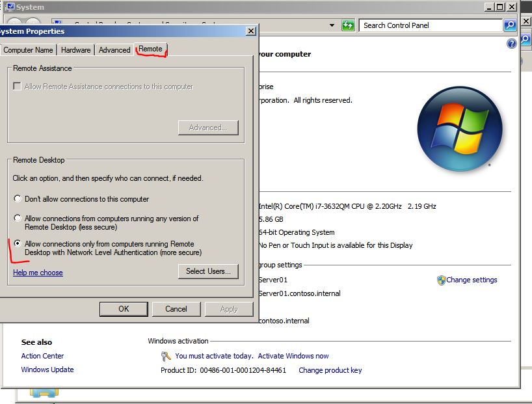Screen dimensions: 532x404
Task: Select Allow connections from any version (less secure)
Action: [x=18, y=218]
